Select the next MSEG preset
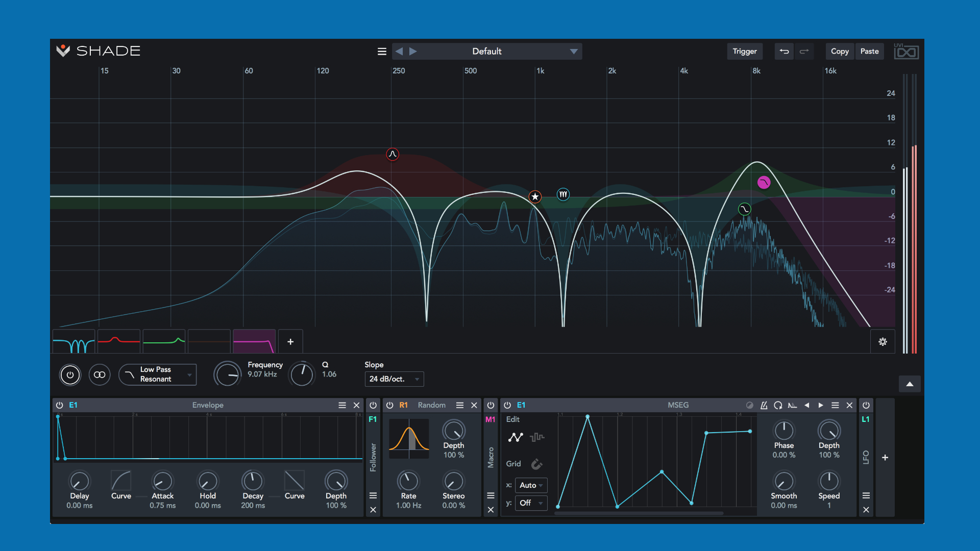980x551 pixels. [821, 405]
